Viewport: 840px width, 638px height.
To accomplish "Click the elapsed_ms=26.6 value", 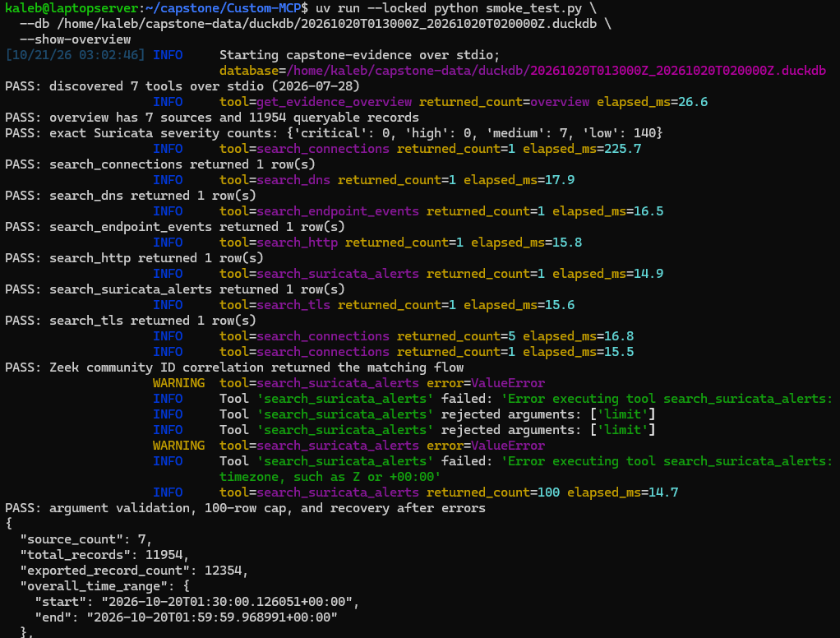I will [x=653, y=102].
